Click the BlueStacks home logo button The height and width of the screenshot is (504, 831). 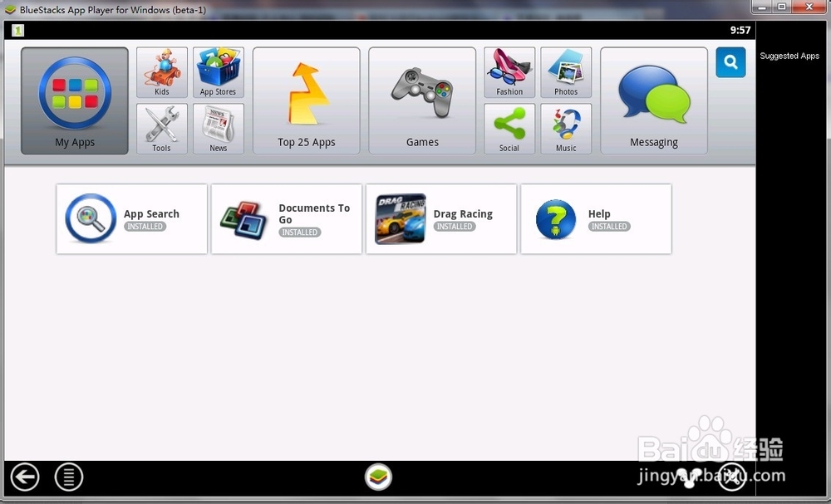378,477
